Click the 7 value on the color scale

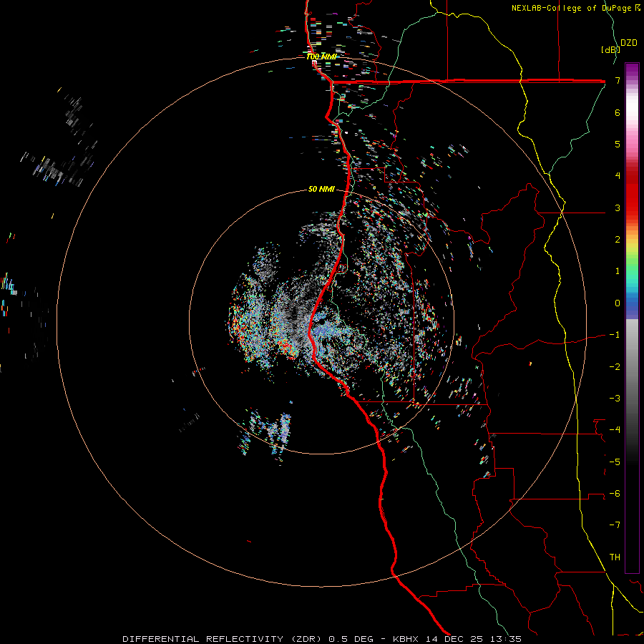pyautogui.click(x=618, y=80)
